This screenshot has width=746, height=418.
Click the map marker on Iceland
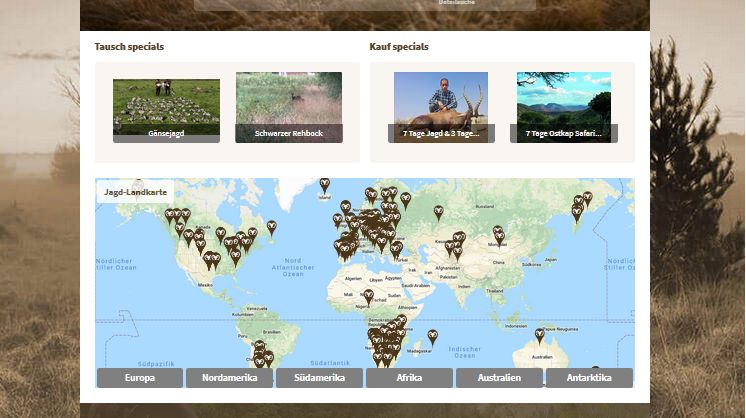[x=324, y=185]
